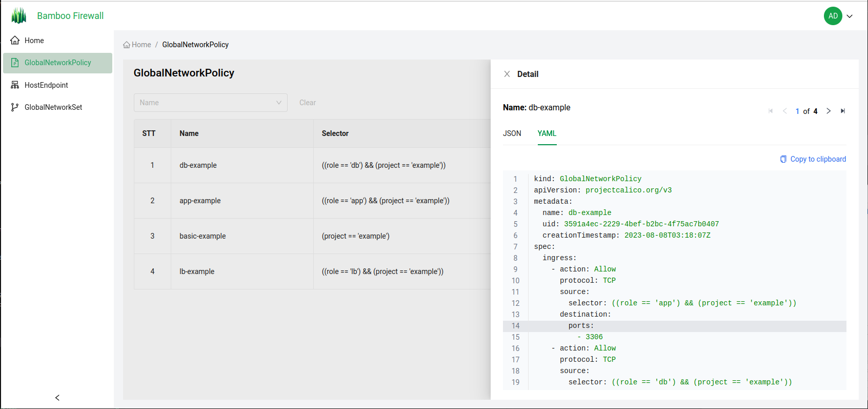
Task: Click the creationTimestamp line in YAML
Action: pos(627,235)
